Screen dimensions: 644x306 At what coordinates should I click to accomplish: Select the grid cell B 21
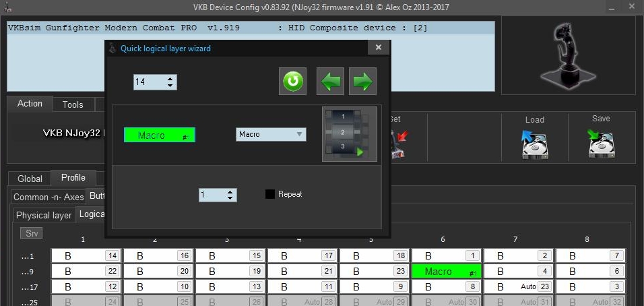302,272
